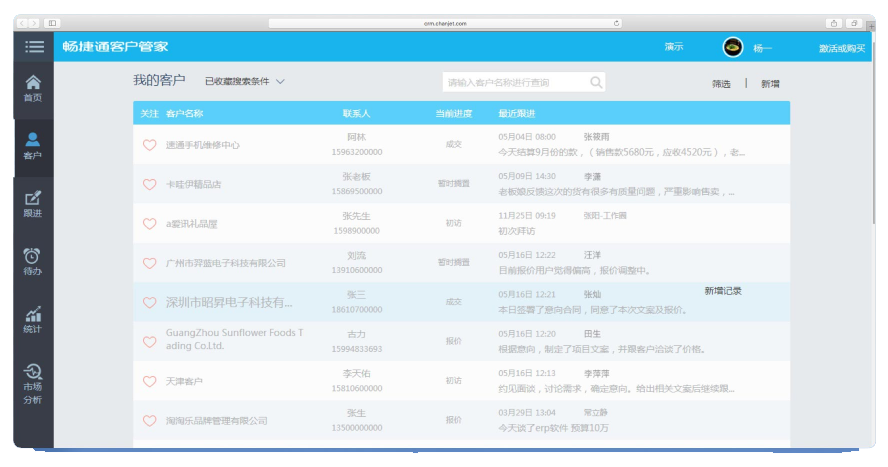888x467 pixels.
Task: Click contact 阿林
Action: (x=357, y=137)
